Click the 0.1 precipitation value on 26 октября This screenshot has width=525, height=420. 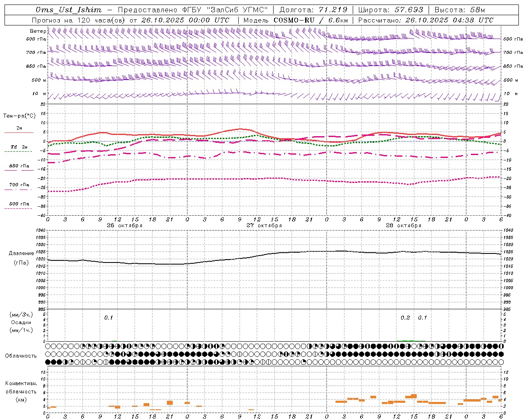point(108,318)
